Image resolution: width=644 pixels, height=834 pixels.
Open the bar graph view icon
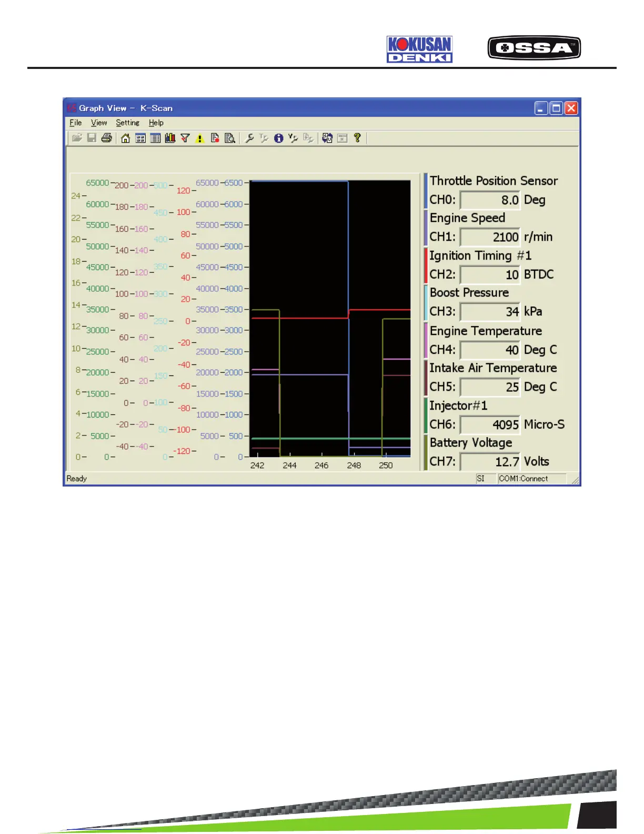[x=170, y=138]
